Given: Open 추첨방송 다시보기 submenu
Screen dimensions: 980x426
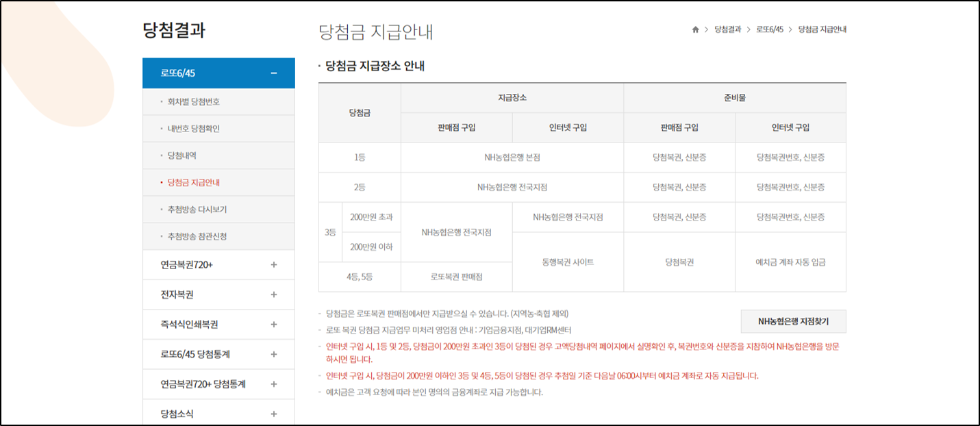Looking at the screenshot, I should coord(197,210).
